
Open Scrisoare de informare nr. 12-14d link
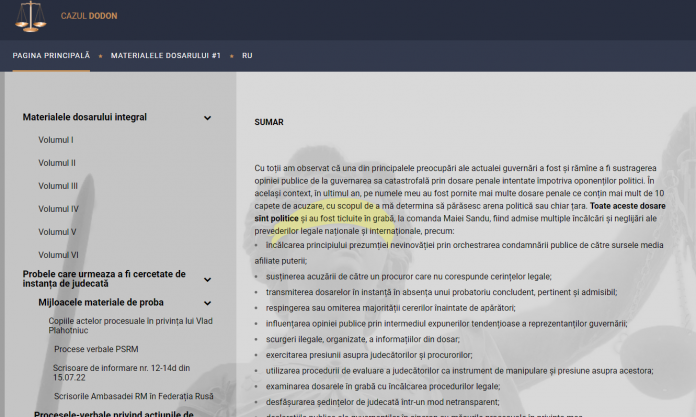click(122, 373)
